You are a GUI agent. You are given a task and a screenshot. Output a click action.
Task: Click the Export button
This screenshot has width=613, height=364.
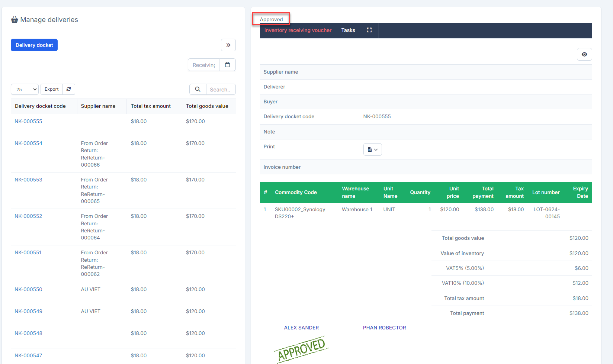[x=52, y=89]
